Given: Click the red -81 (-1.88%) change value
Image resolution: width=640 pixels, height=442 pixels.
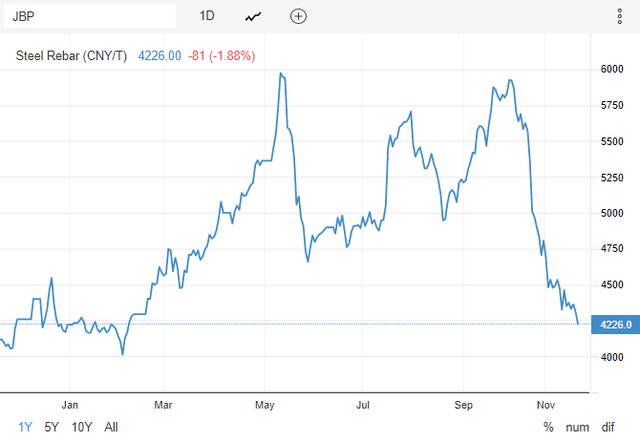Looking at the screenshot, I should [x=222, y=56].
